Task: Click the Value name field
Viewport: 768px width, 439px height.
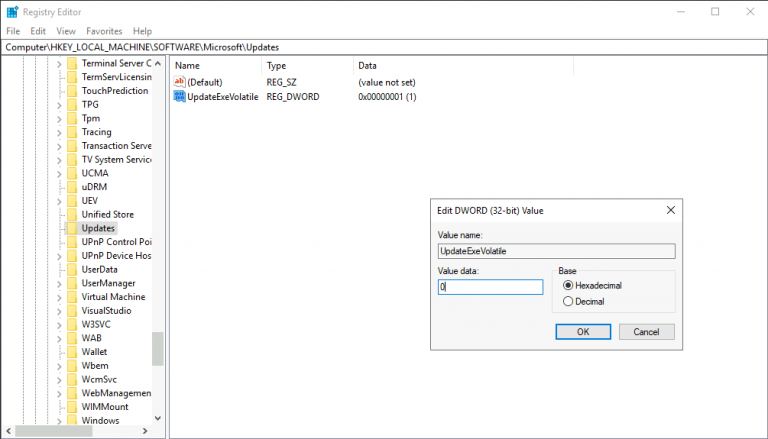Action: coord(556,251)
